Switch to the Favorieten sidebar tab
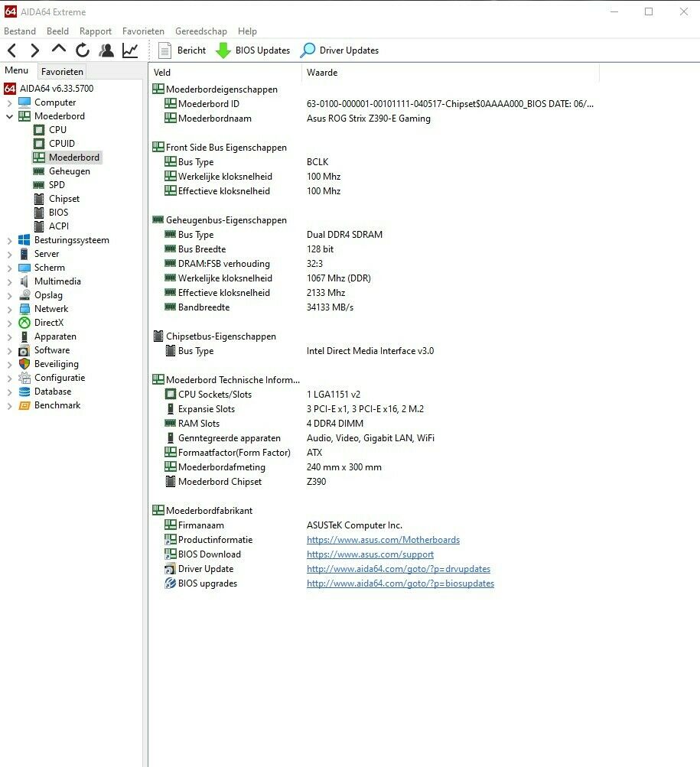700x767 pixels. pos(62,71)
